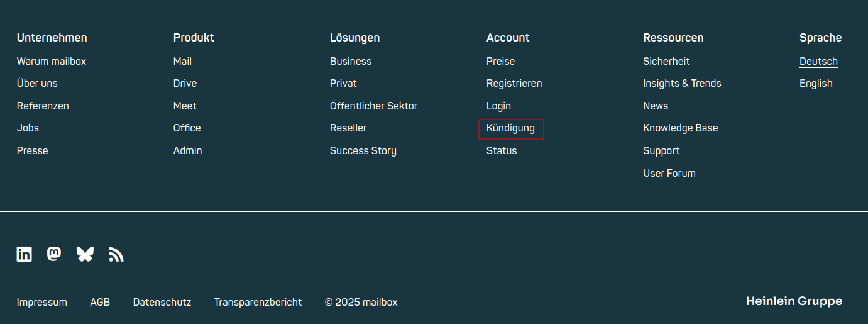The width and height of the screenshot is (868, 324).
Task: Select Deutsch language link
Action: [x=818, y=62]
